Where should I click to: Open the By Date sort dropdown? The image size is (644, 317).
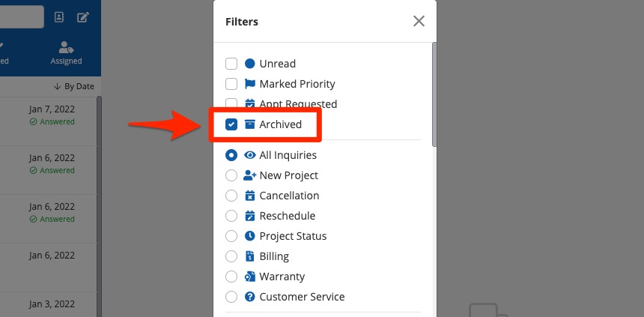point(73,86)
